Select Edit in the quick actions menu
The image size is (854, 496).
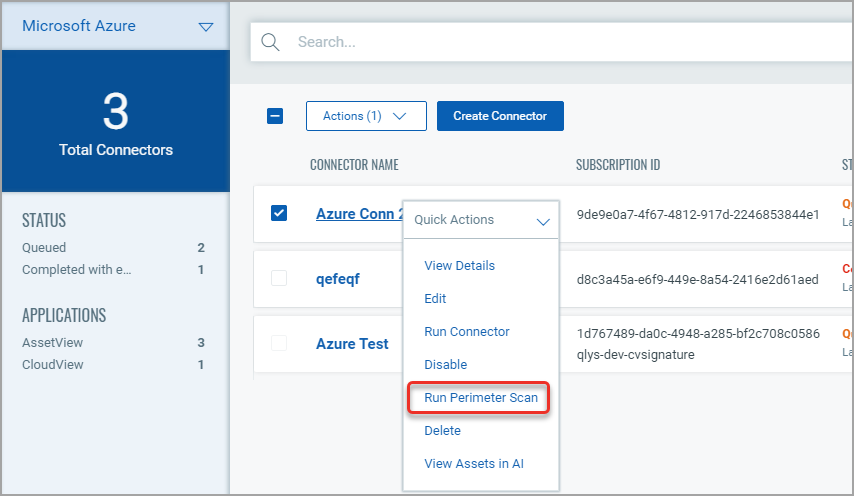[x=435, y=299]
